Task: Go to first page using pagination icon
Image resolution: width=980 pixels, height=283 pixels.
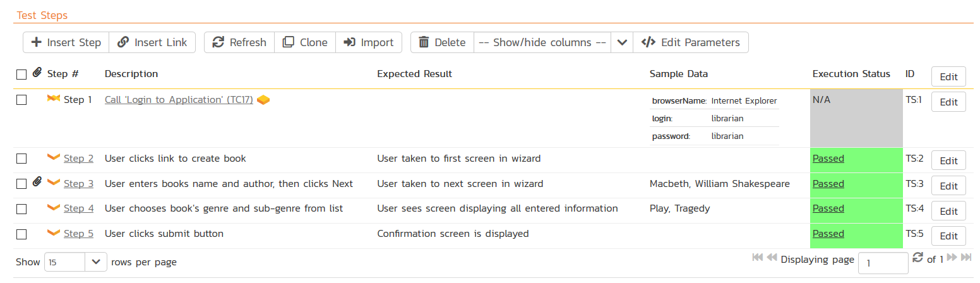Action: coord(758,258)
